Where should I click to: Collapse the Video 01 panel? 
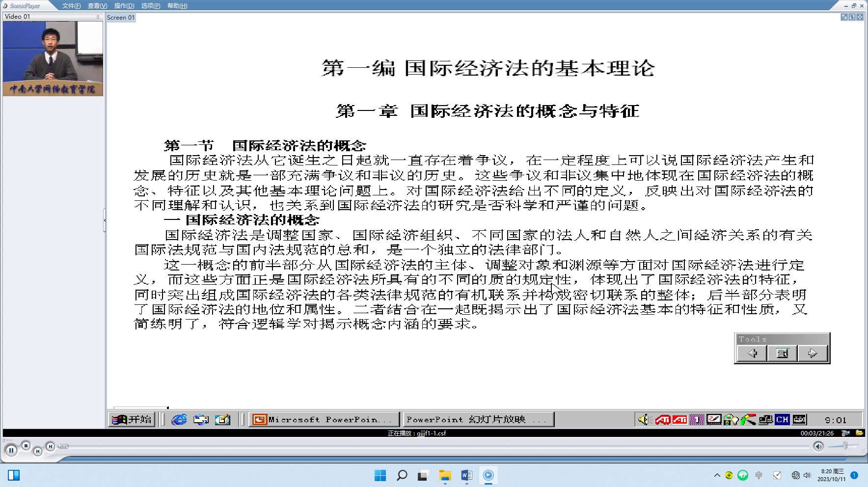point(98,17)
